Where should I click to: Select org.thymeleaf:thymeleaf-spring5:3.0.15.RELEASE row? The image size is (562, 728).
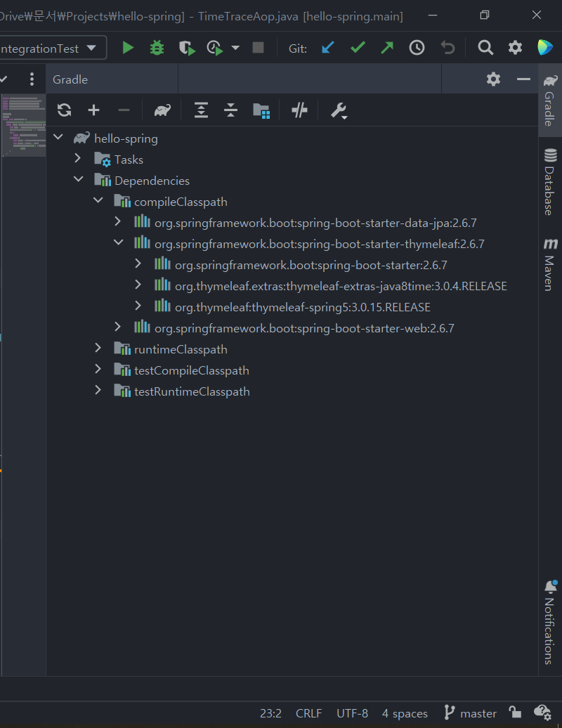pos(292,307)
